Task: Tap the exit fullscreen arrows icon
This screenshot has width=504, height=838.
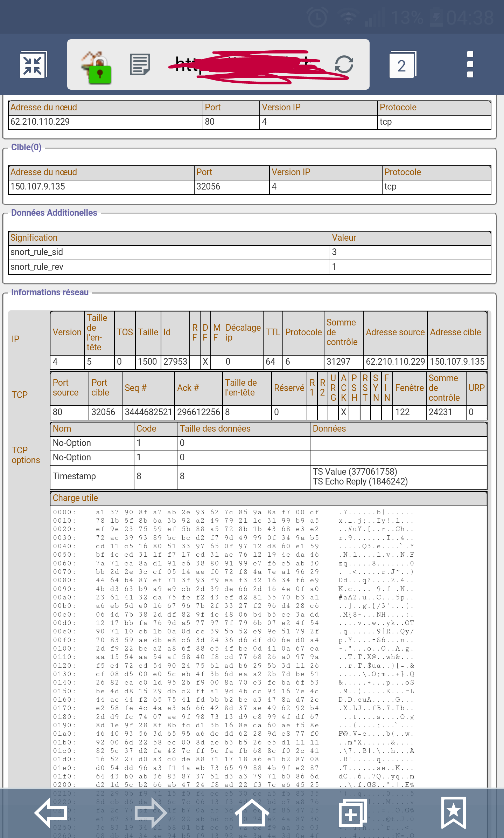Action: pos(33,65)
